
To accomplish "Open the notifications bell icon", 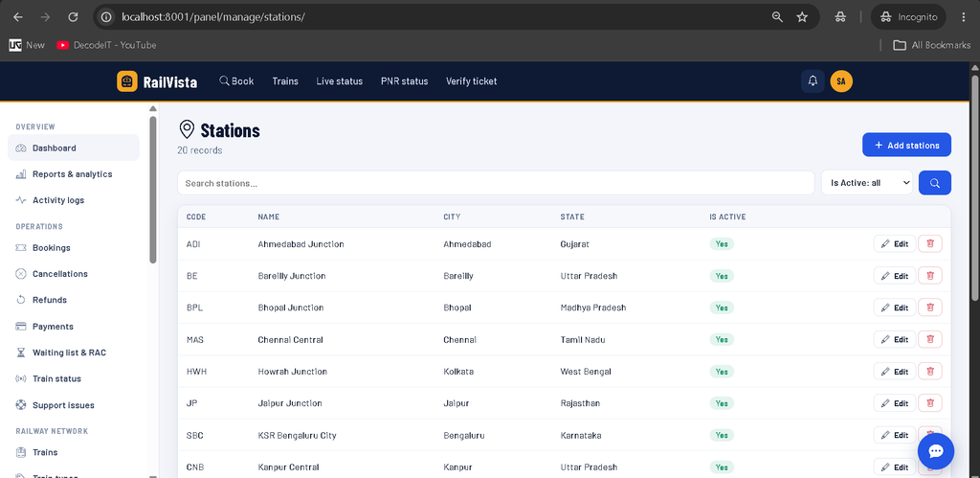I will [813, 81].
